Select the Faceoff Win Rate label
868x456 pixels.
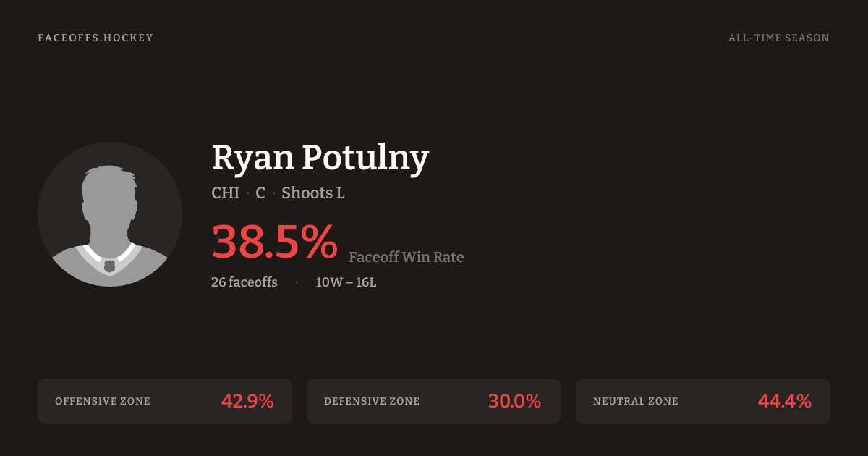(406, 257)
